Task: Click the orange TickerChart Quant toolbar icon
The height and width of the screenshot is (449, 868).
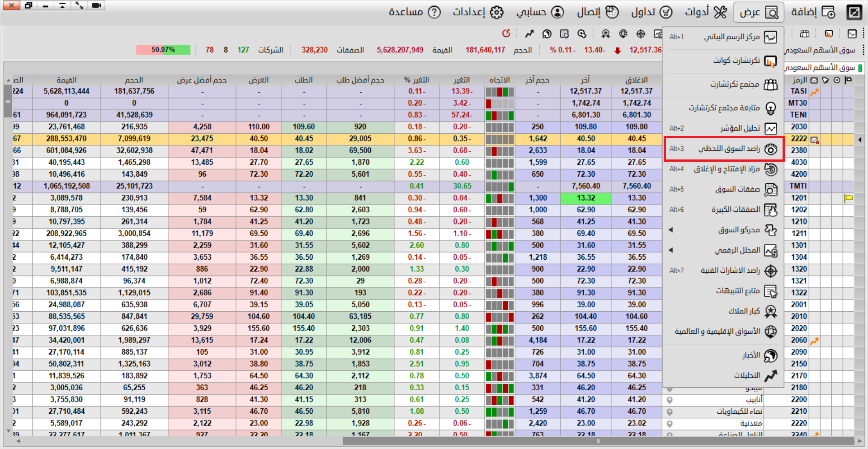Action: [829, 33]
